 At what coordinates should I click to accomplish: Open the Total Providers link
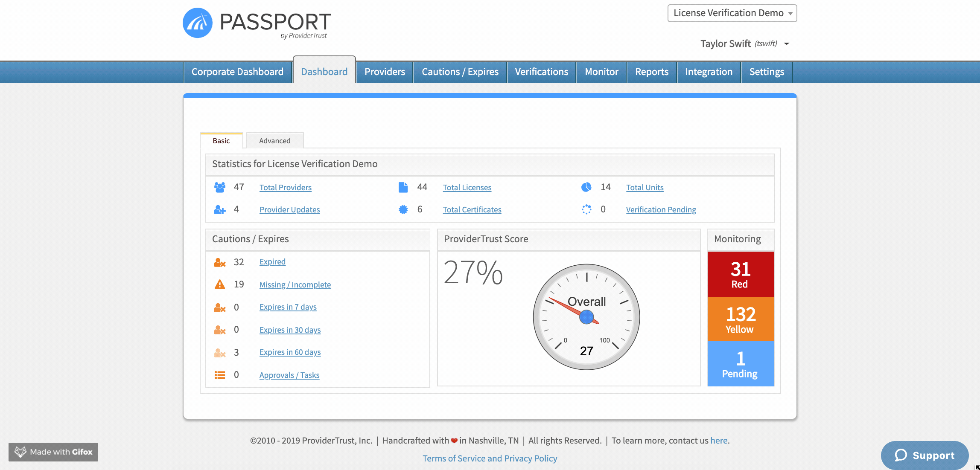(x=286, y=187)
